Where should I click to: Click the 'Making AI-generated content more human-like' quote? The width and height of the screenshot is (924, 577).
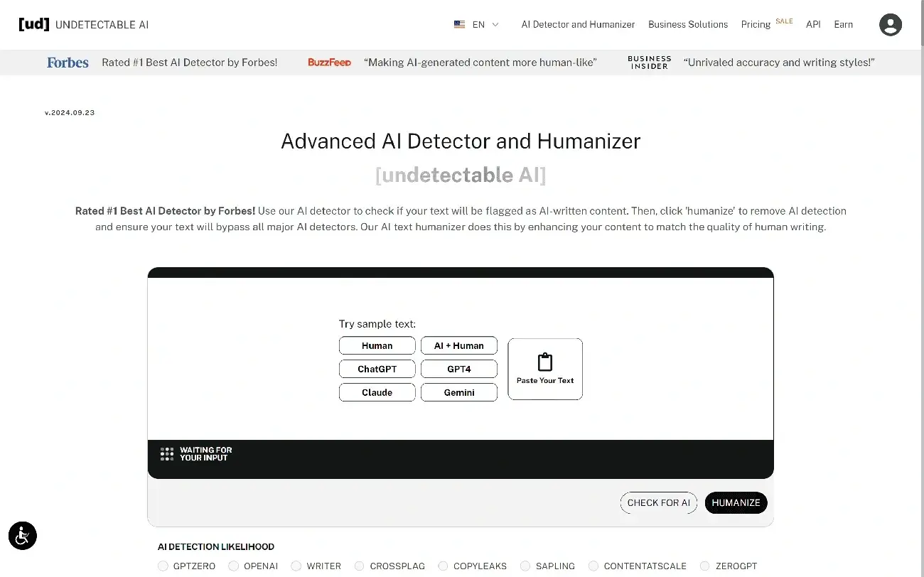pyautogui.click(x=480, y=63)
